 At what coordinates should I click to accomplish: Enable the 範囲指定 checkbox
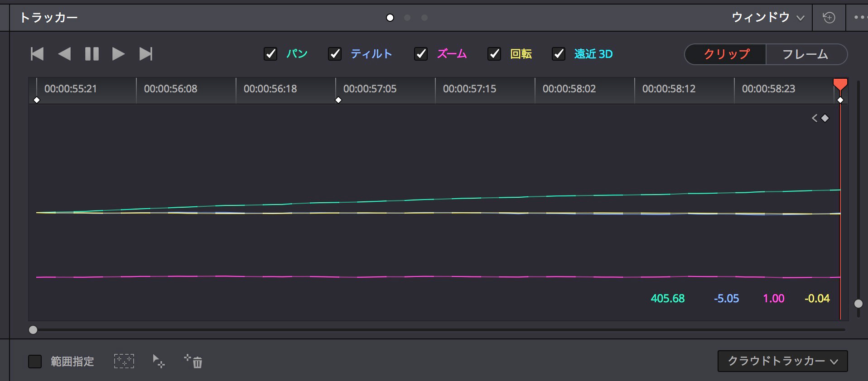(x=35, y=362)
